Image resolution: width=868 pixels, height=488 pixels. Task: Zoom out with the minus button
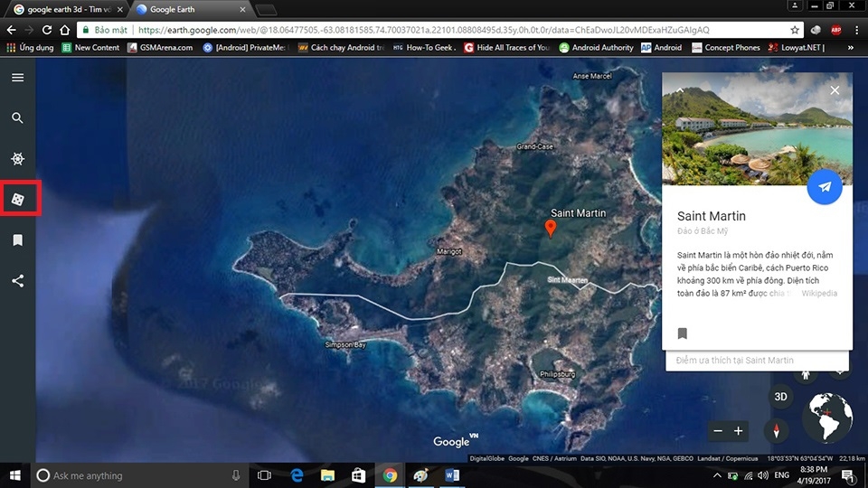tap(718, 431)
